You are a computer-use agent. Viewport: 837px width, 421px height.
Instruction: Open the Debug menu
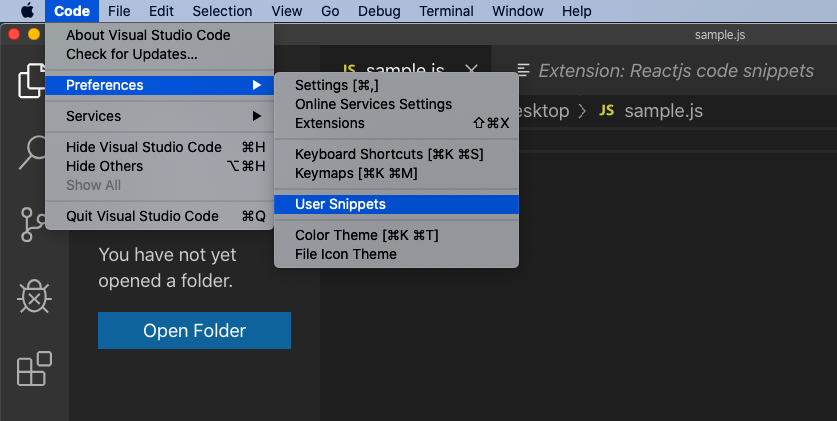[379, 11]
